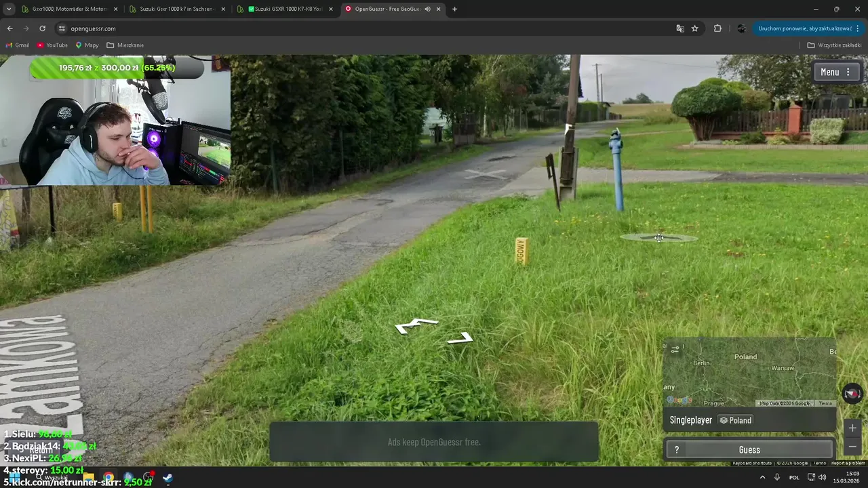Open the Extensions puzzle icon
The image size is (868, 488).
(x=717, y=28)
